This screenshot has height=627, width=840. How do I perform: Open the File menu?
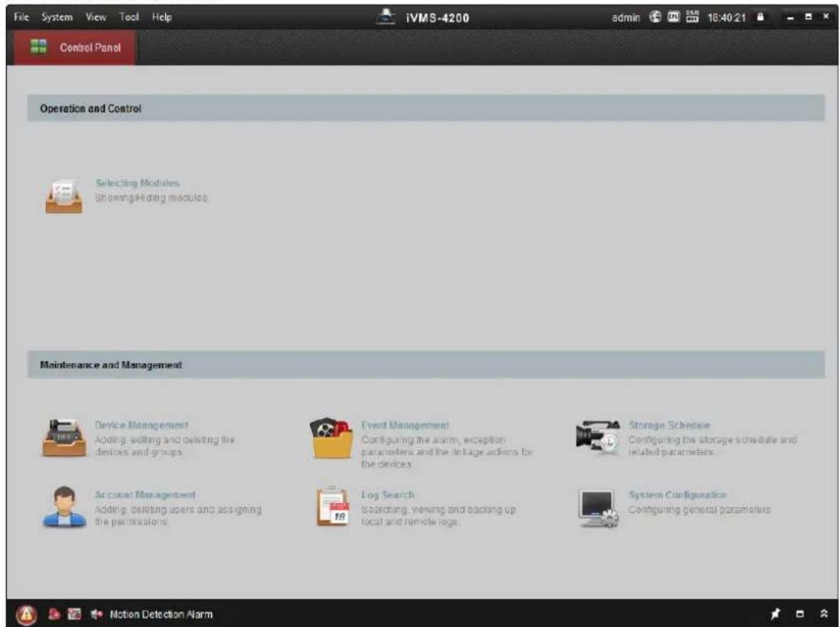21,17
